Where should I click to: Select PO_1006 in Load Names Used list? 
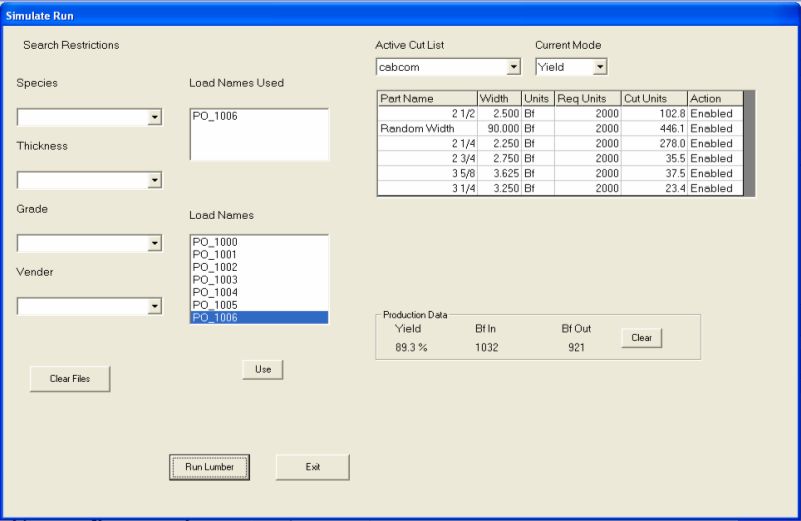tap(259, 116)
